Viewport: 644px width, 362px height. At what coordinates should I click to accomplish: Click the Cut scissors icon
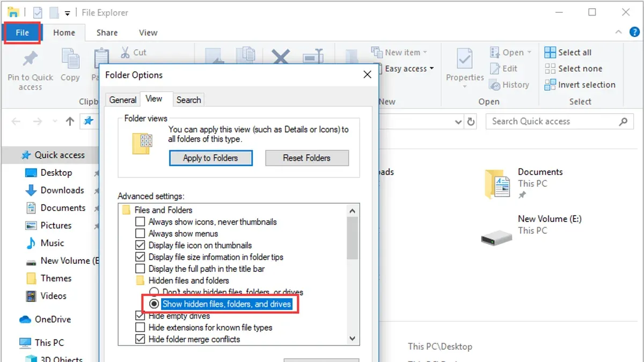125,53
